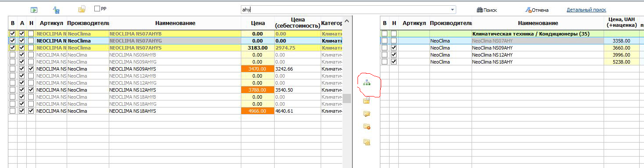The width and height of the screenshot is (644, 168).
Task: Select the NEOCLIMA NS09AHYS name cell
Action: click(x=175, y=69)
